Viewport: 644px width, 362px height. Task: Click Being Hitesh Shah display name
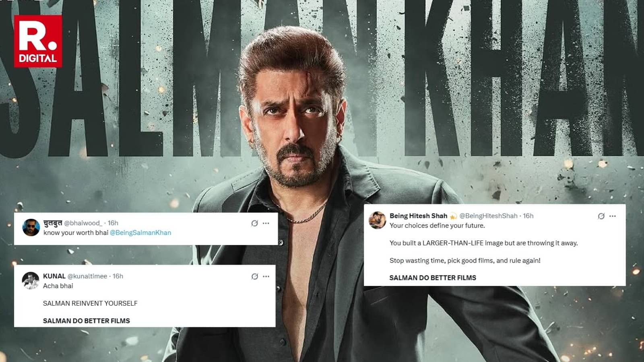coord(418,216)
